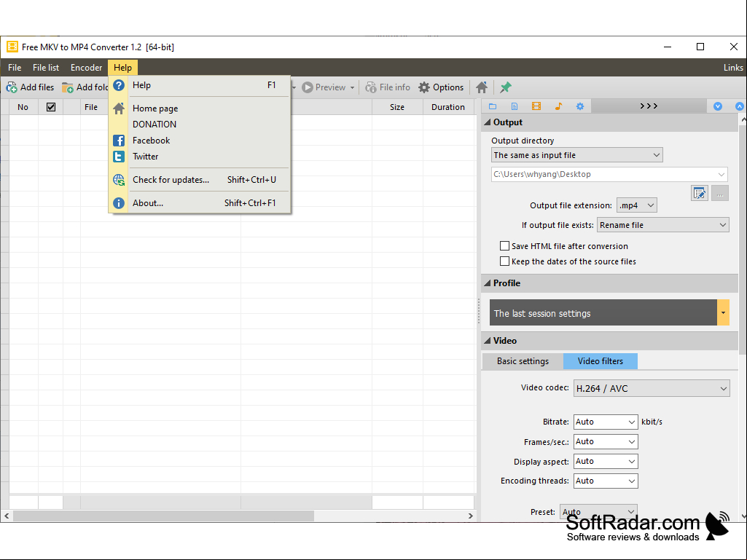Image resolution: width=747 pixels, height=560 pixels.
Task: Open the Encoder menu
Action: point(86,68)
